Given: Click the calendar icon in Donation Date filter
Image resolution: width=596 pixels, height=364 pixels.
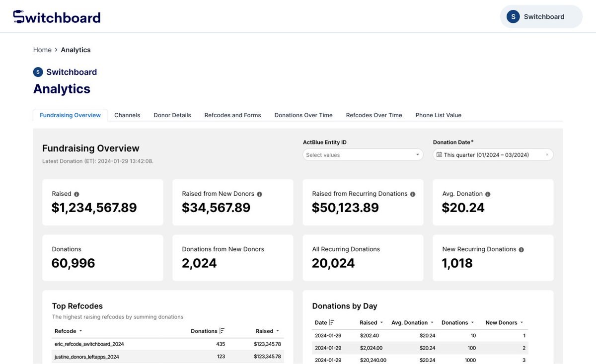Looking at the screenshot, I should tap(439, 154).
